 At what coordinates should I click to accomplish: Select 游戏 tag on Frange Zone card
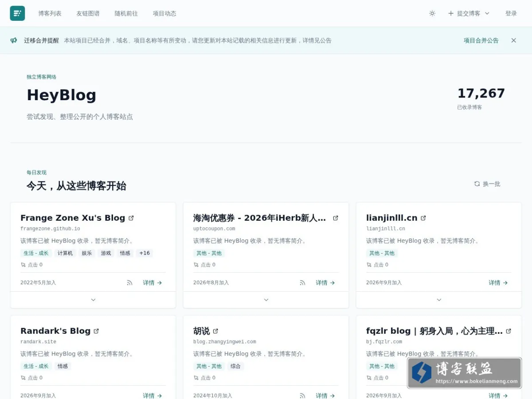coord(106,253)
